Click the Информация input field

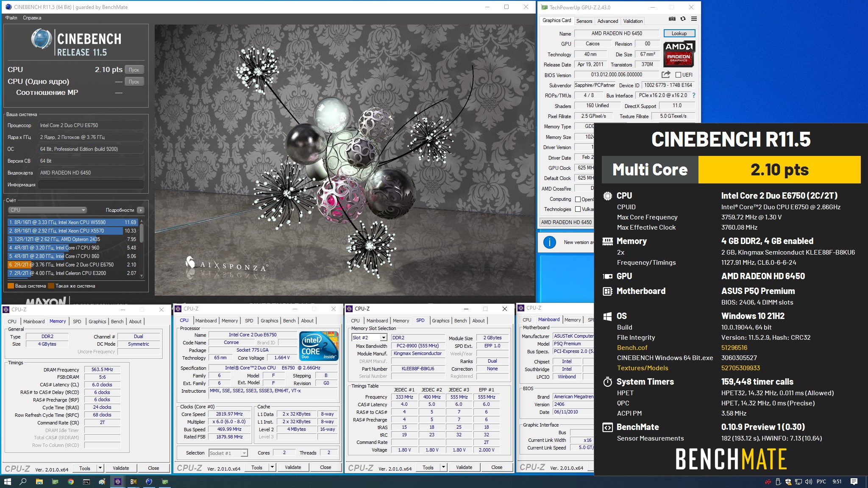click(91, 185)
